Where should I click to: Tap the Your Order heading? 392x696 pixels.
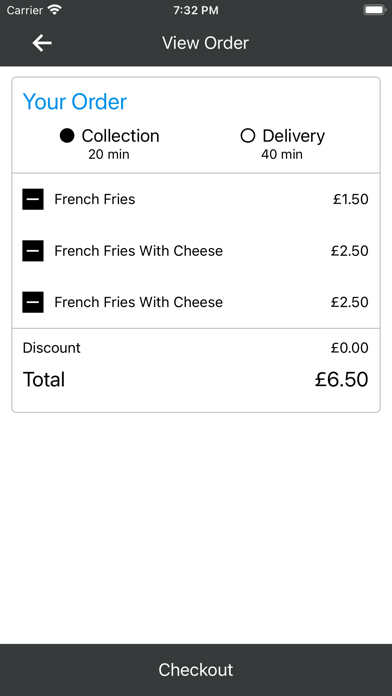click(x=75, y=102)
